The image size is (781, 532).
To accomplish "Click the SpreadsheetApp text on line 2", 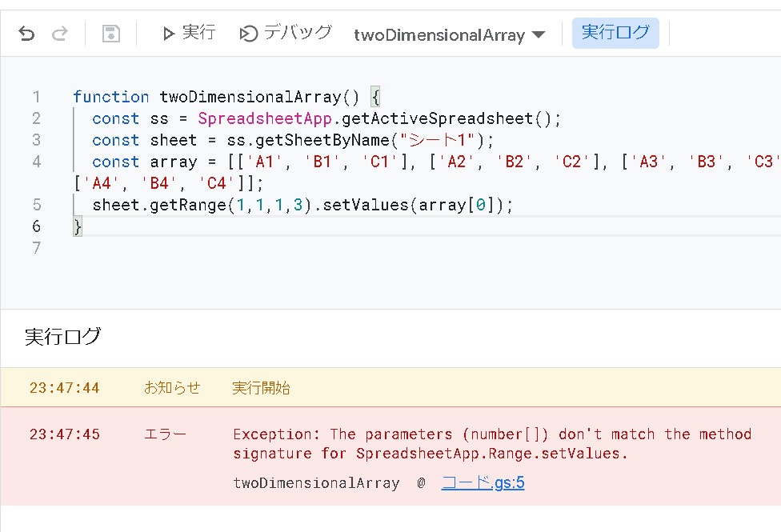I will (265, 118).
